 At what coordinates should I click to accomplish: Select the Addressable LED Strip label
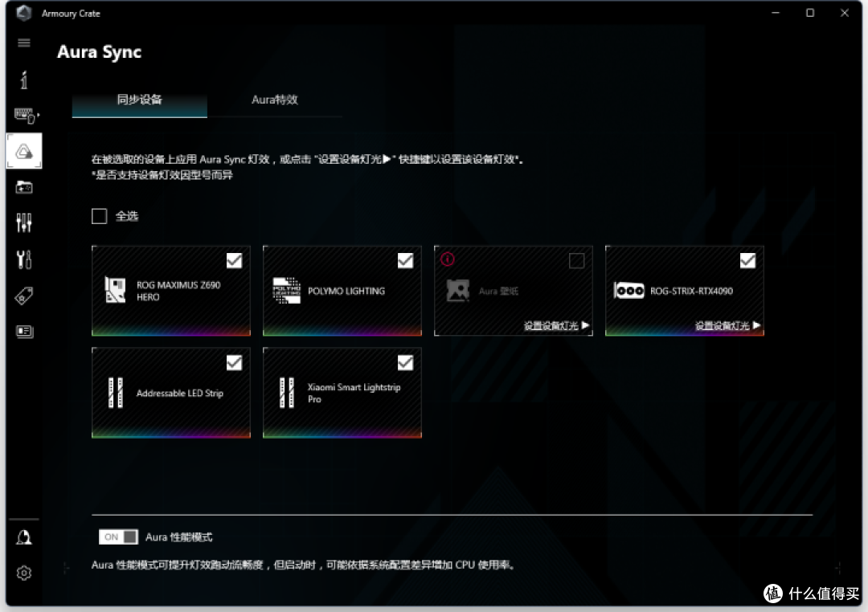(180, 393)
